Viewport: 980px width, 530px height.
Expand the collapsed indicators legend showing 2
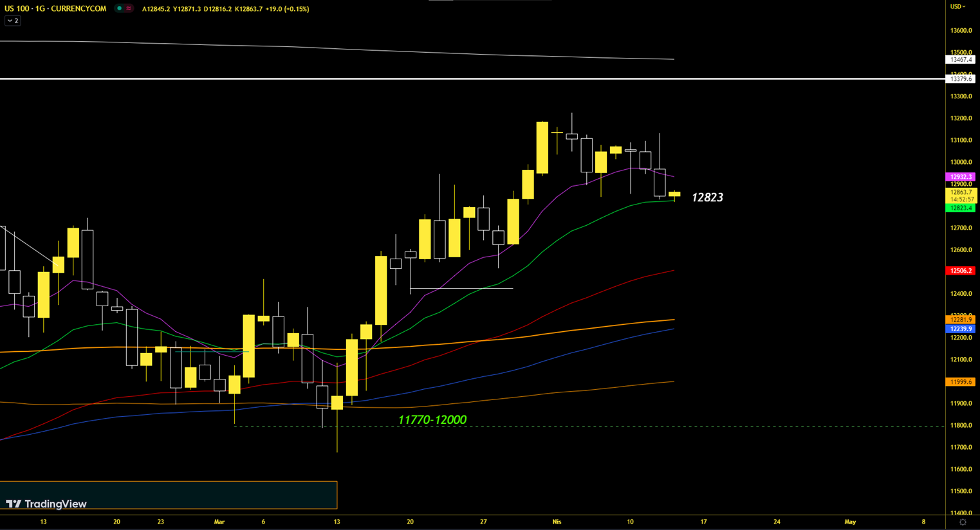pyautogui.click(x=12, y=21)
